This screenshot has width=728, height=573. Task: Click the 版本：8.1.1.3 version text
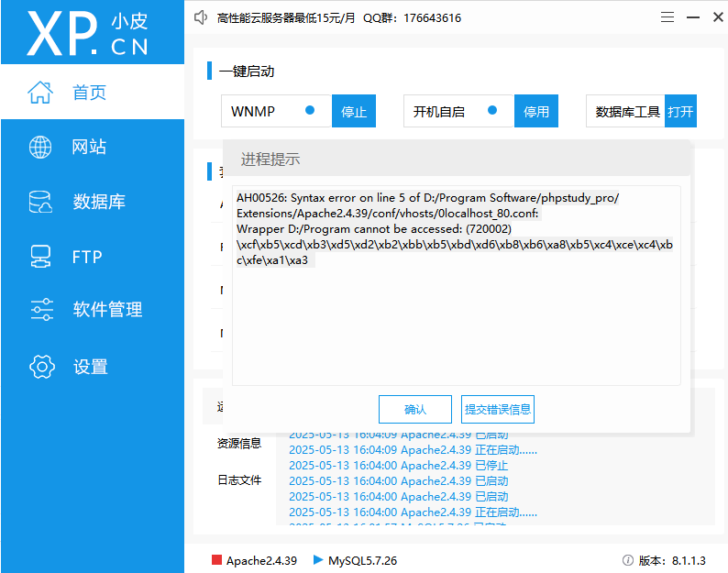click(x=672, y=560)
